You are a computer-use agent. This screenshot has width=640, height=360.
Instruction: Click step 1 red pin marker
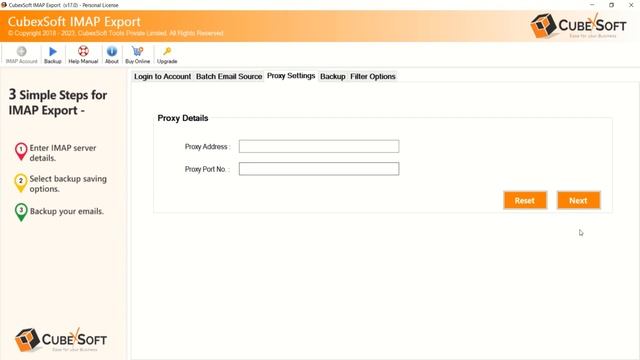[21, 151]
